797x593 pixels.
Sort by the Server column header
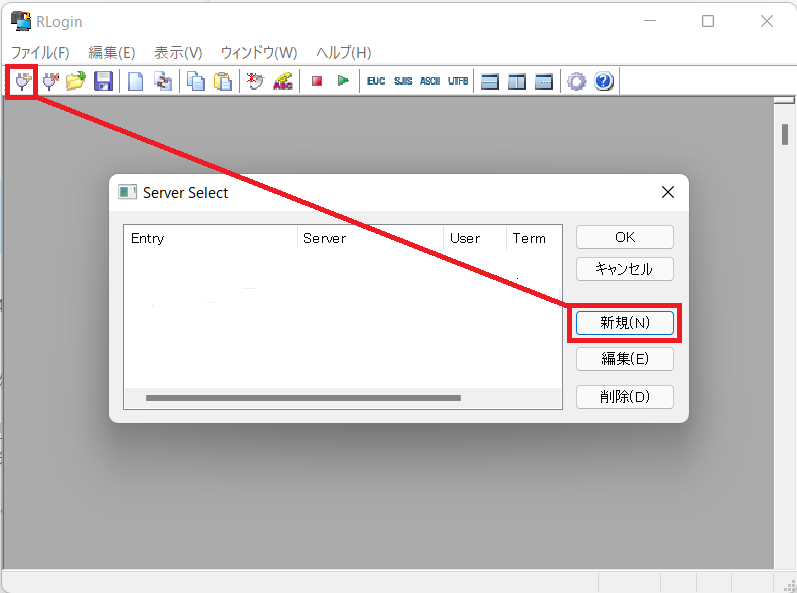[371, 238]
